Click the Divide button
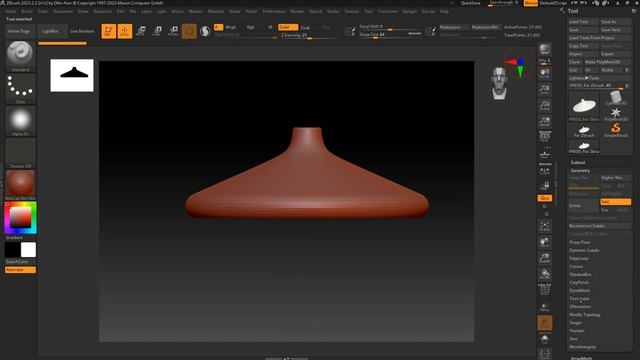 pos(584,206)
